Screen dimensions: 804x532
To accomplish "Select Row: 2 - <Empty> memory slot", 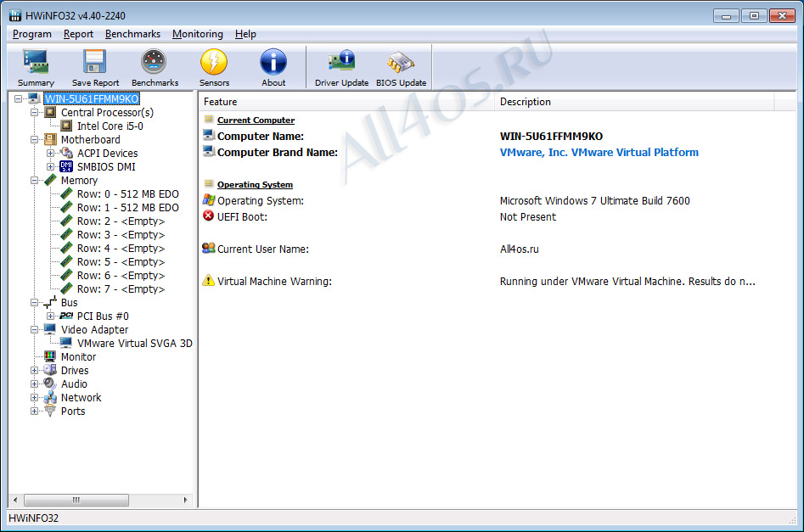I will [x=121, y=221].
